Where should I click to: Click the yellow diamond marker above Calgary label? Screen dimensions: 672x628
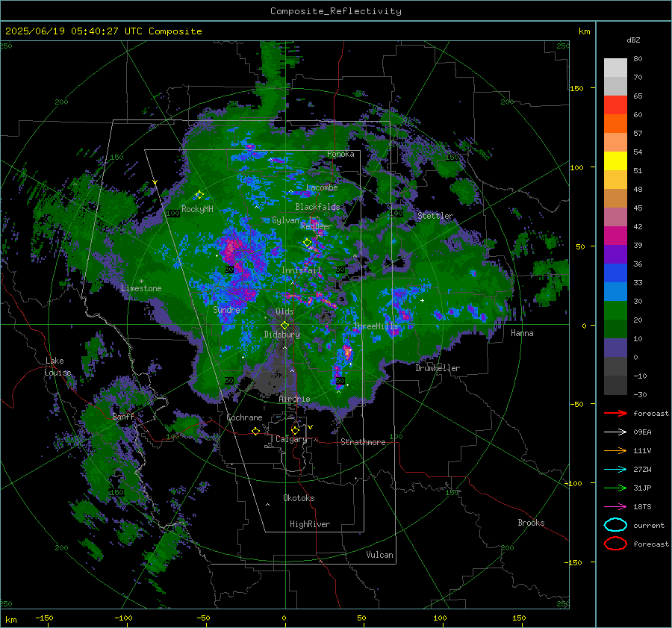pos(295,430)
